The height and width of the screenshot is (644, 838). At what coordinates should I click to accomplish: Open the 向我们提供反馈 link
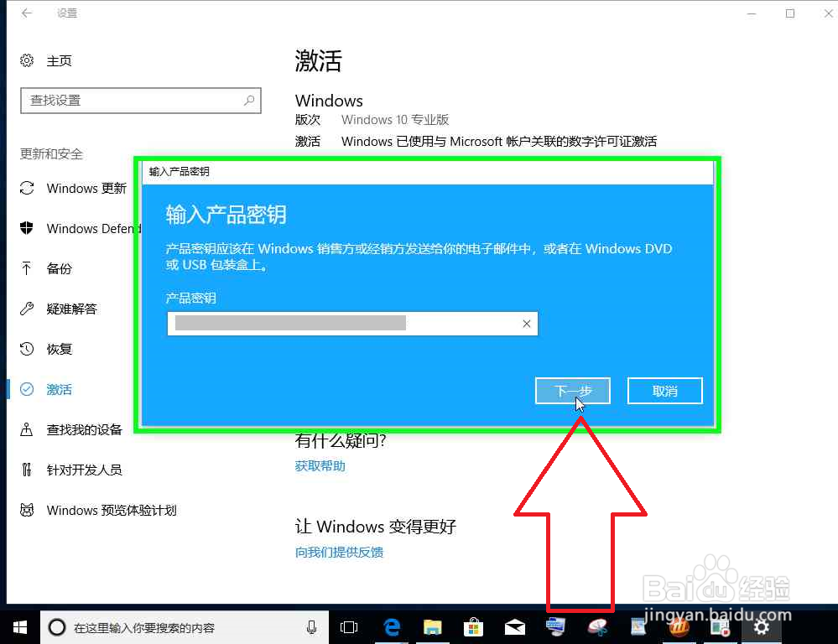pyautogui.click(x=340, y=552)
